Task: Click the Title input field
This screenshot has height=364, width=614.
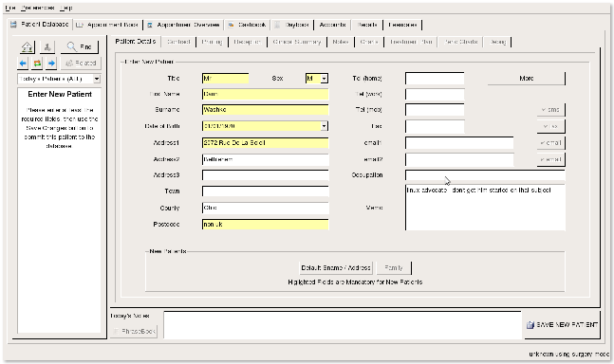Action: 226,78
